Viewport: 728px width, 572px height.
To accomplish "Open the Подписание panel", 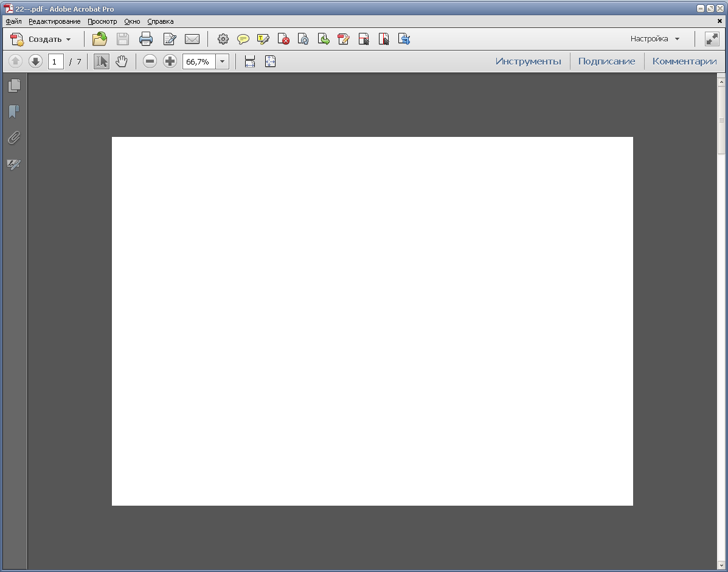I will 606,61.
